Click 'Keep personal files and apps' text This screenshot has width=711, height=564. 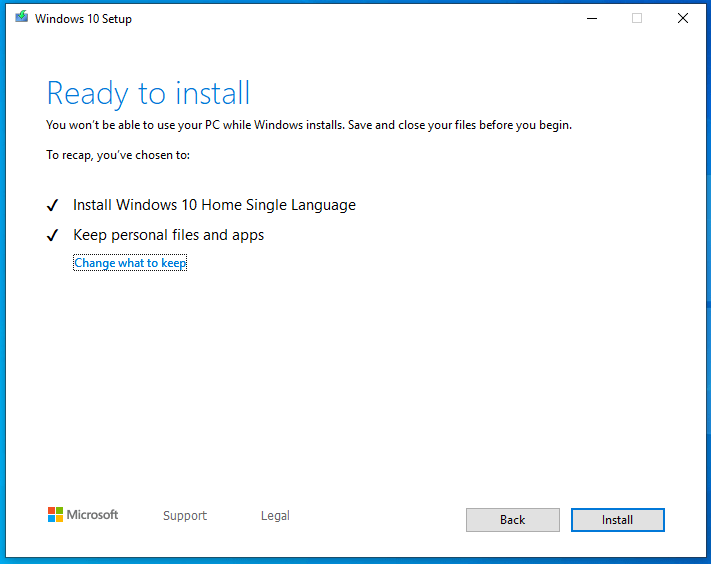pyautogui.click(x=169, y=235)
